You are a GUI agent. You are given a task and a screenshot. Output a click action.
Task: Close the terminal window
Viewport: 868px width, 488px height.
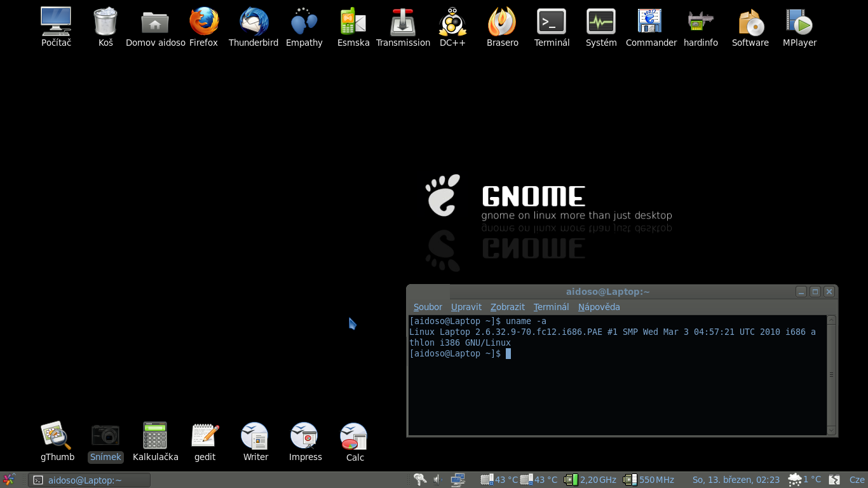pyautogui.click(x=829, y=292)
